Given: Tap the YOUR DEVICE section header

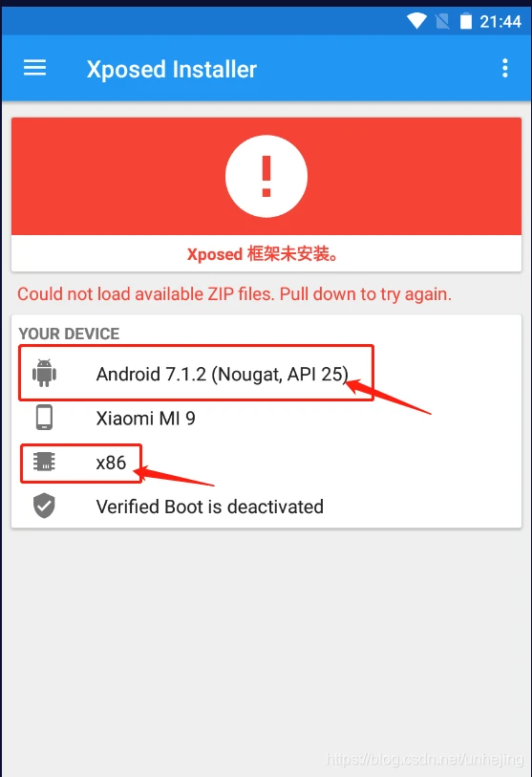Looking at the screenshot, I should point(69,334).
